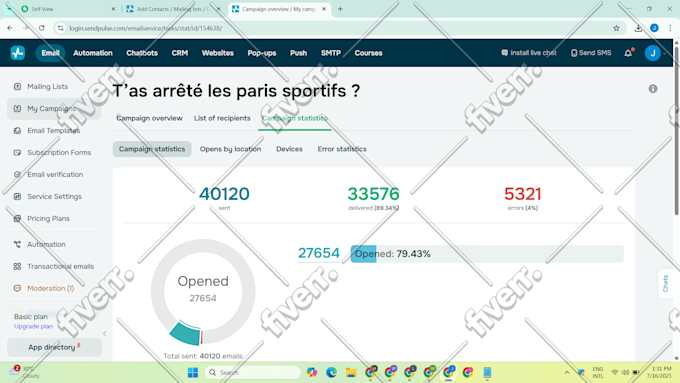The width and height of the screenshot is (680, 383).
Task: Open Automation in top navigation
Action: click(93, 53)
